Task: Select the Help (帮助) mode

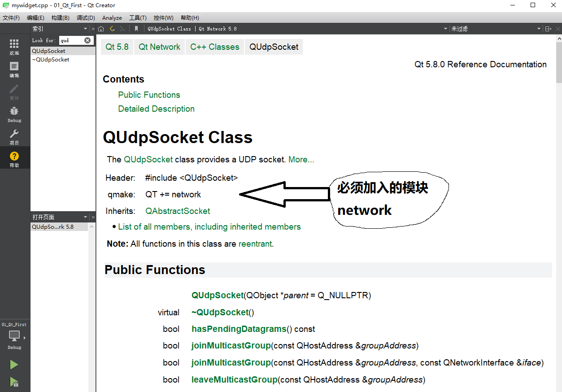Action: click(x=14, y=158)
